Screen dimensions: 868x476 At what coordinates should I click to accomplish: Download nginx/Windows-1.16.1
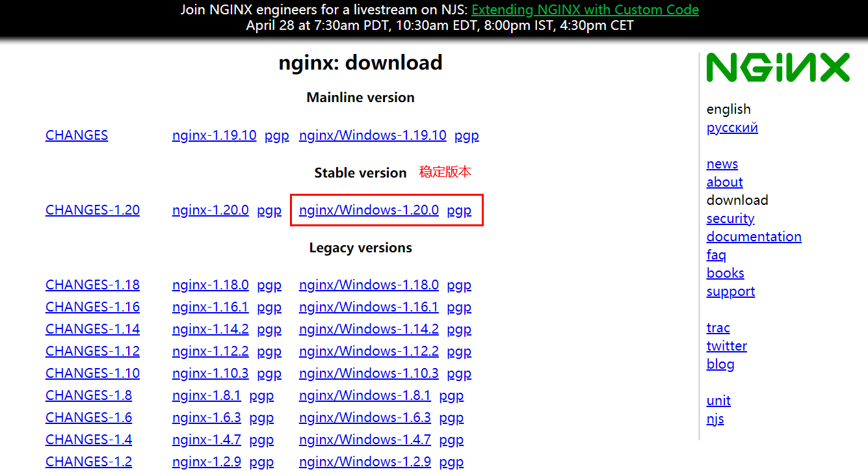point(369,307)
